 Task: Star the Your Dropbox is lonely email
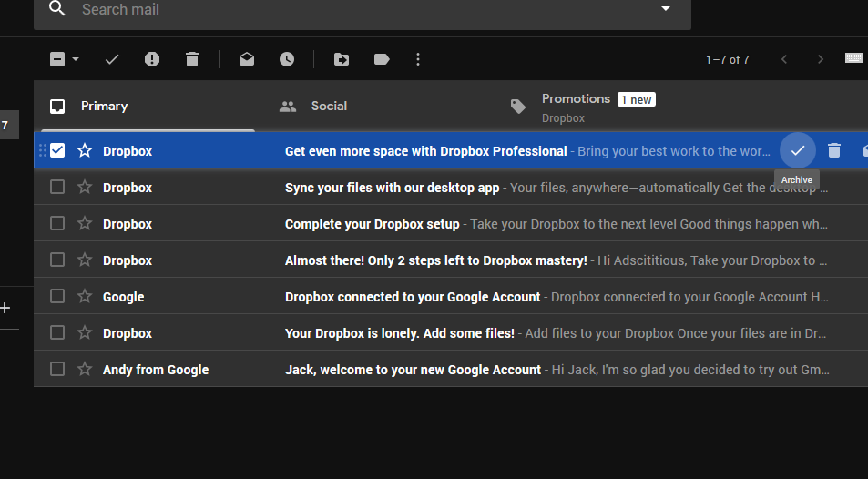[x=85, y=332]
